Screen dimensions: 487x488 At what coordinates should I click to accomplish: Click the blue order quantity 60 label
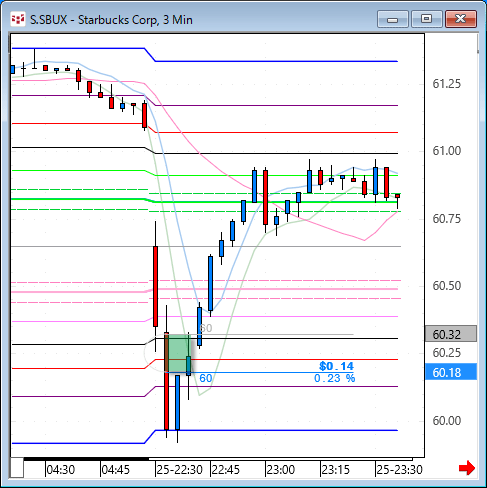click(206, 378)
